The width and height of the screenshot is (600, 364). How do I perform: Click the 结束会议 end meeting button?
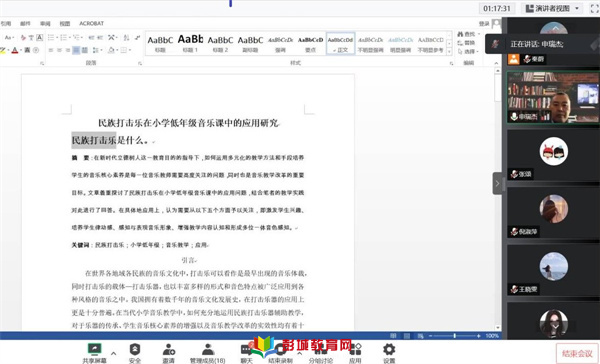(x=577, y=353)
